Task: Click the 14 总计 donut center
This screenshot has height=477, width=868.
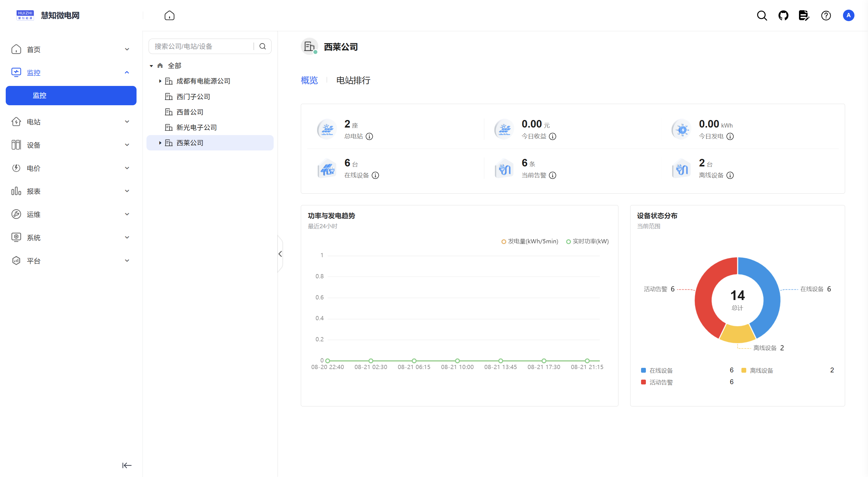Action: [737, 300]
